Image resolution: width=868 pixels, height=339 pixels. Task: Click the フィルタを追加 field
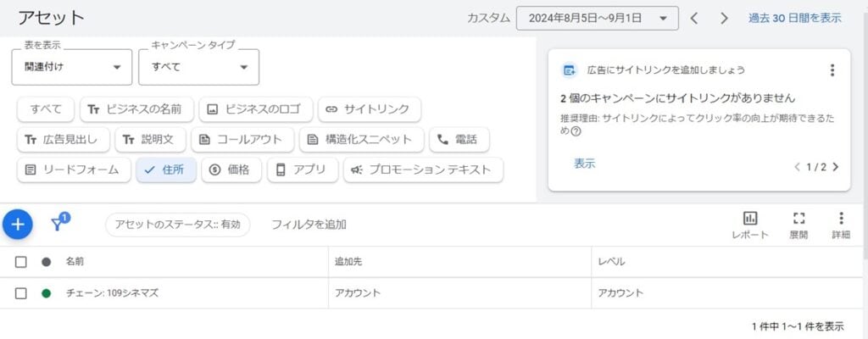coord(309,225)
